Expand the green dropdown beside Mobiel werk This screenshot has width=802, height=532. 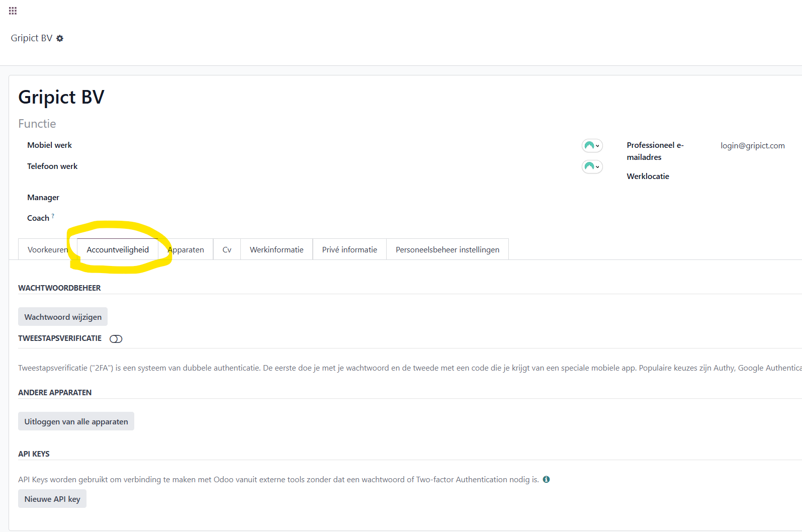(x=592, y=146)
